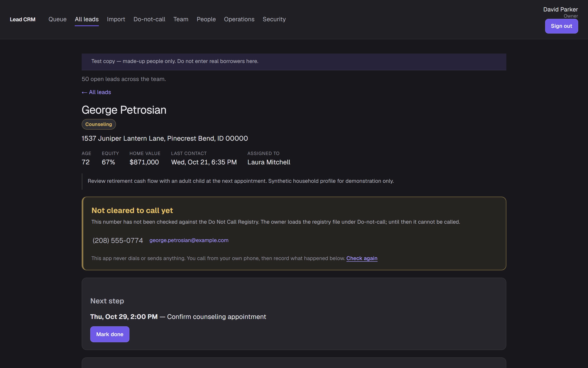The width and height of the screenshot is (588, 368).
Task: Select the phone number (208) 555-0774
Action: [x=118, y=240]
